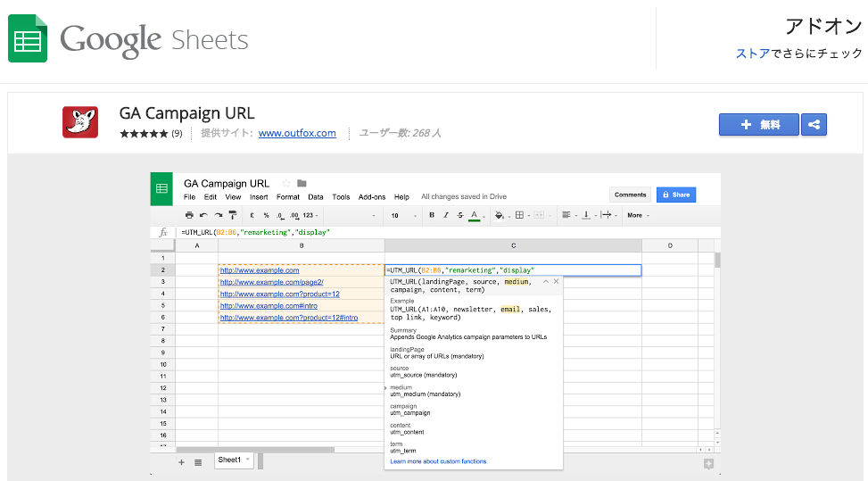
Task: Click the blue 無料 install button
Action: (x=759, y=125)
